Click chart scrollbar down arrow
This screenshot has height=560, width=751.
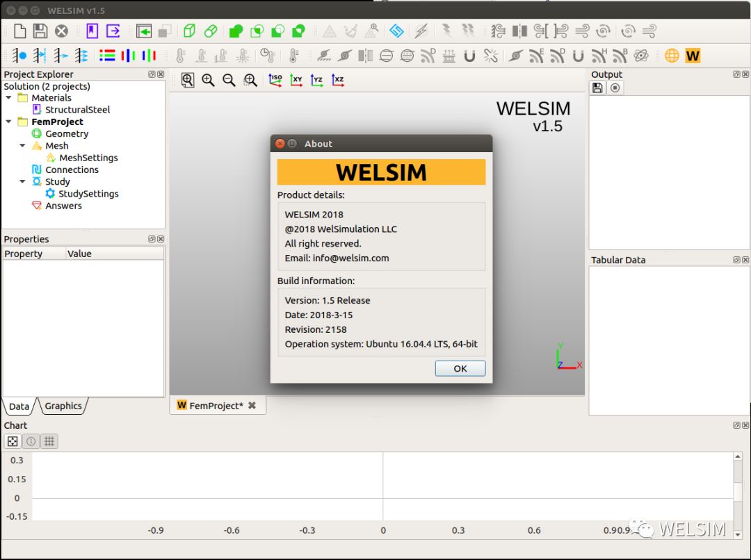[x=738, y=534]
